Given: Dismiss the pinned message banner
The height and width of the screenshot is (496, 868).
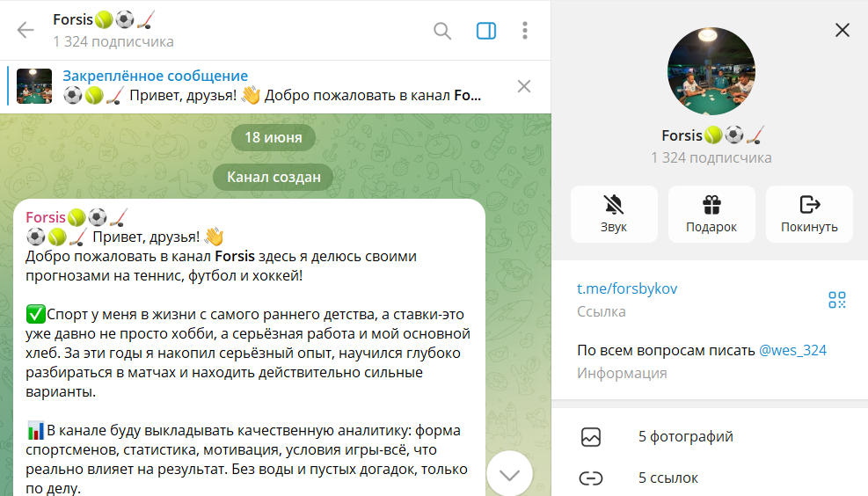Looking at the screenshot, I should [x=523, y=86].
